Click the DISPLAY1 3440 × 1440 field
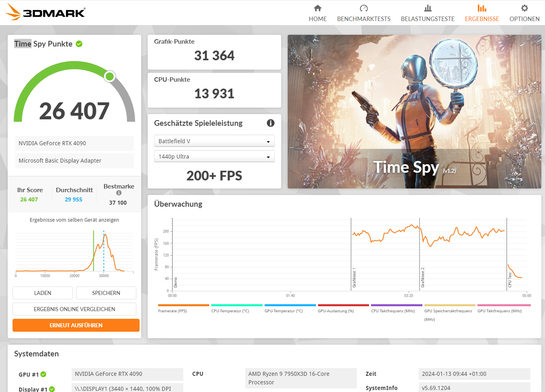 pyautogui.click(x=127, y=388)
